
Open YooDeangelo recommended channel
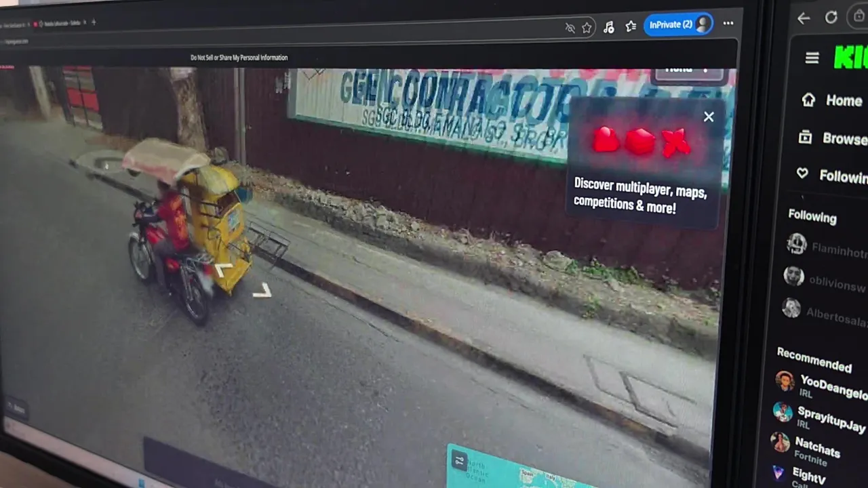point(821,386)
